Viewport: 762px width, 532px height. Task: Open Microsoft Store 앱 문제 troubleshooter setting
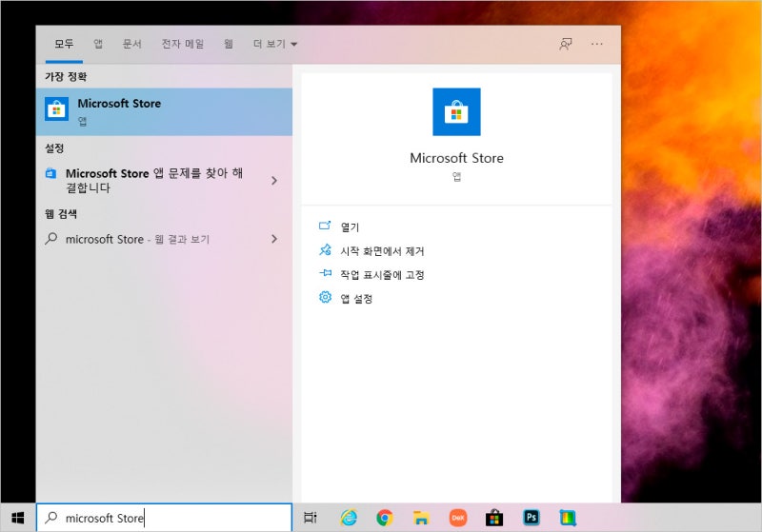click(x=154, y=180)
